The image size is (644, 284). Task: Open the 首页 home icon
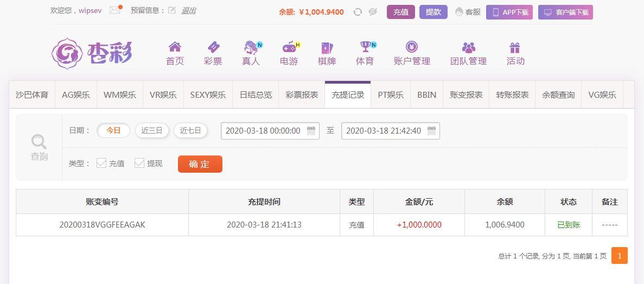click(175, 47)
